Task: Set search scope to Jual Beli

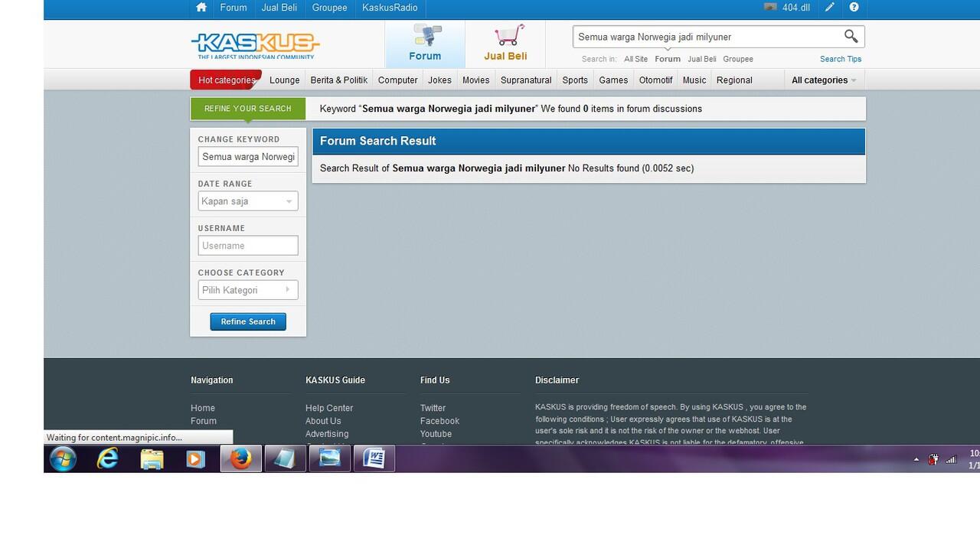Action: point(702,59)
